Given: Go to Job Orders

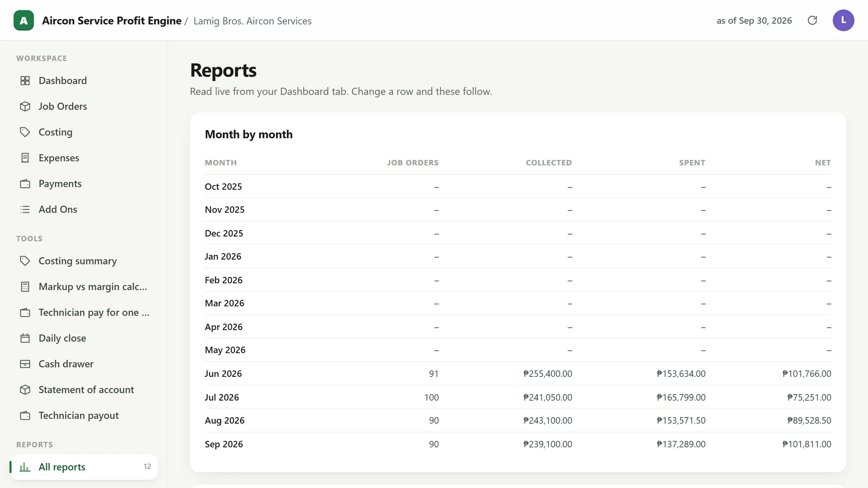Looking at the screenshot, I should [x=84, y=106].
